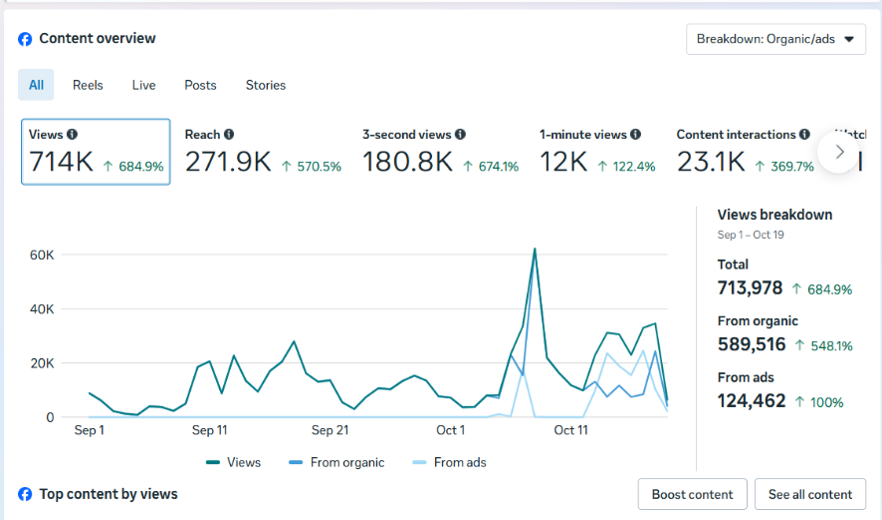The image size is (882, 520).
Task: Click the peak point on the views chart
Action: tap(534, 249)
